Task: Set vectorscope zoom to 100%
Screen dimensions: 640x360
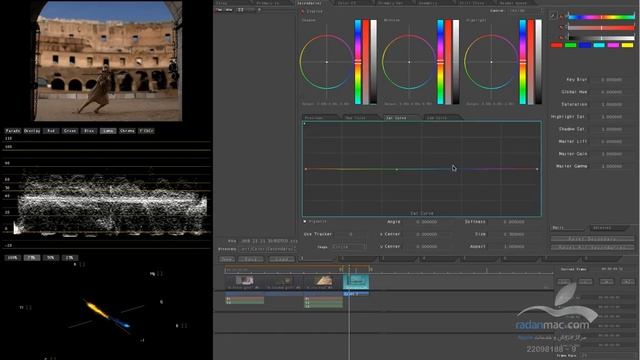Action: (13, 258)
